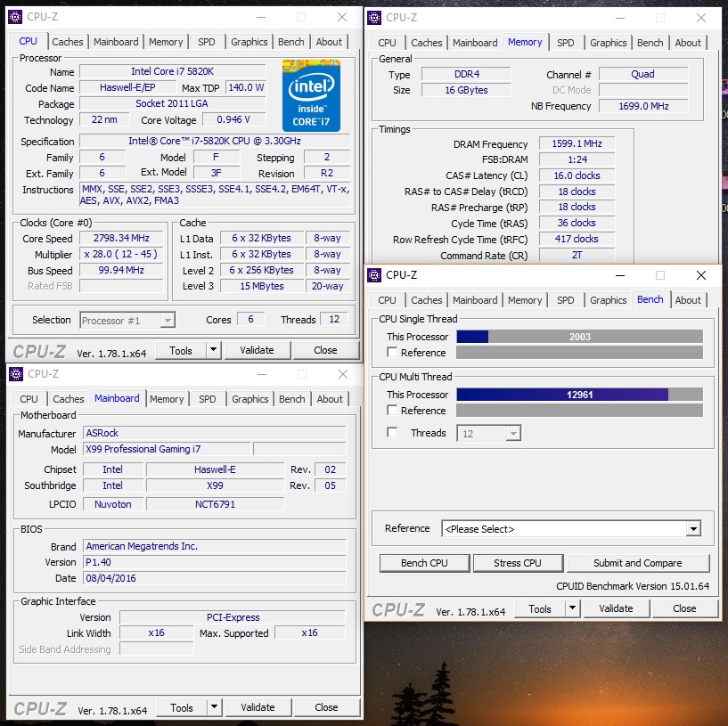Screen dimensions: 728x726
Task: Click the CAS# Latency value 16.0 clocks
Action: point(577,175)
